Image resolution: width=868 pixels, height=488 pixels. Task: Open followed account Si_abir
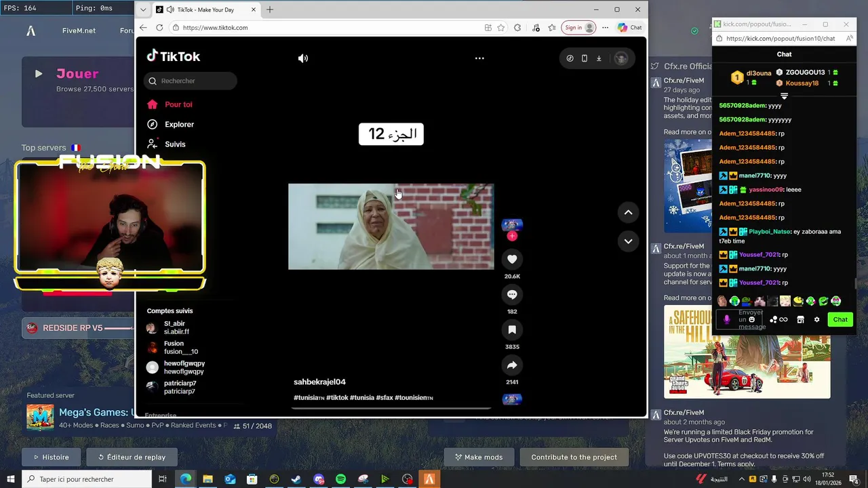pyautogui.click(x=168, y=328)
